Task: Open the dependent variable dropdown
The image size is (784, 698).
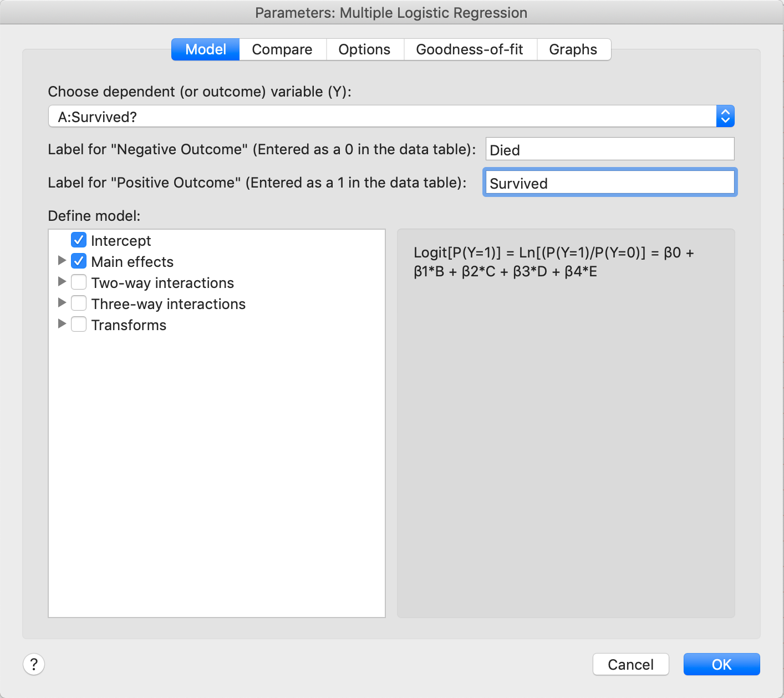Action: (x=725, y=117)
